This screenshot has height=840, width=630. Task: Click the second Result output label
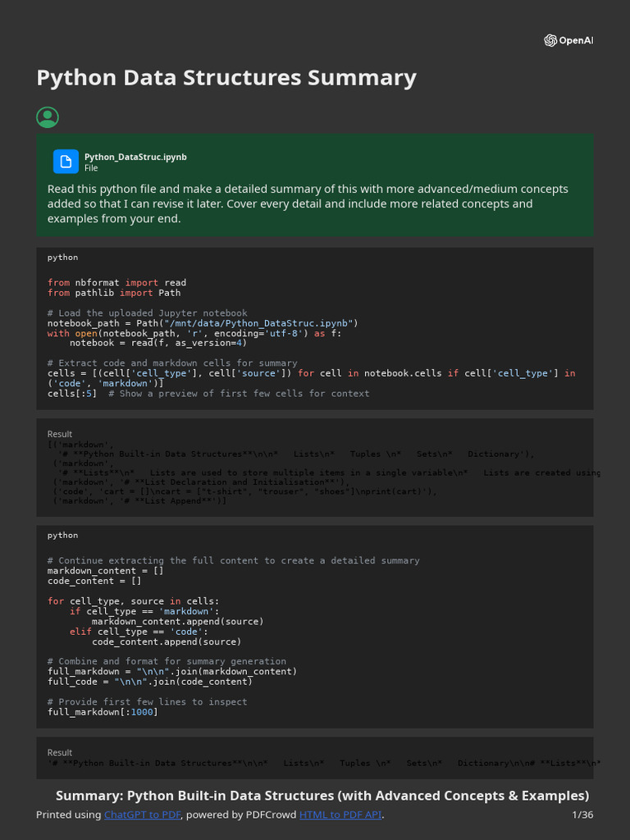[59, 753]
